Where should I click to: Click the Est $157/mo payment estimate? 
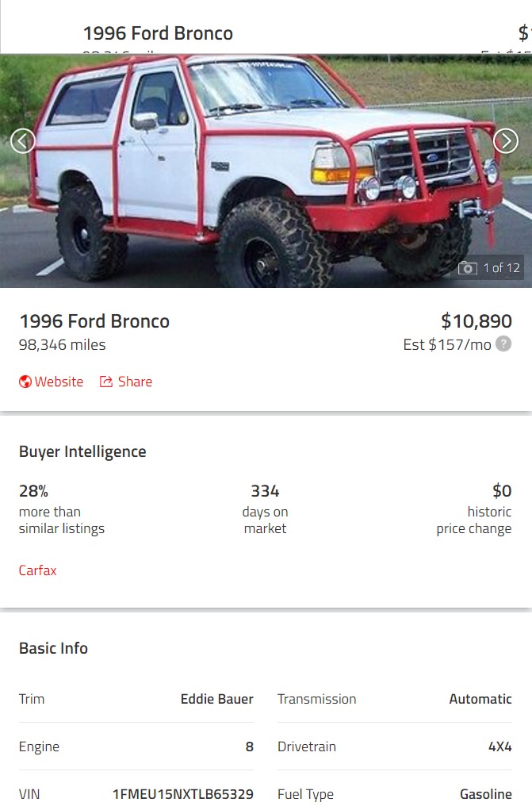click(x=447, y=344)
